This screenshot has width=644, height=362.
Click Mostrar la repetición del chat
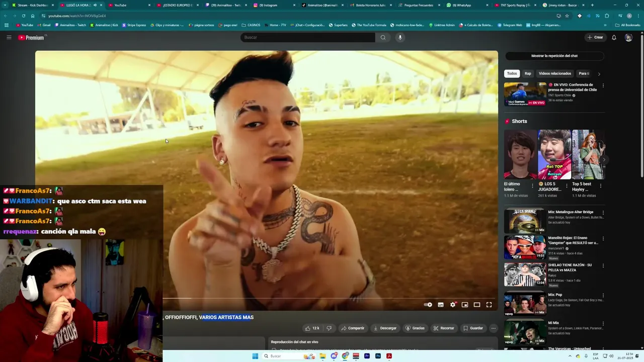tap(554, 56)
